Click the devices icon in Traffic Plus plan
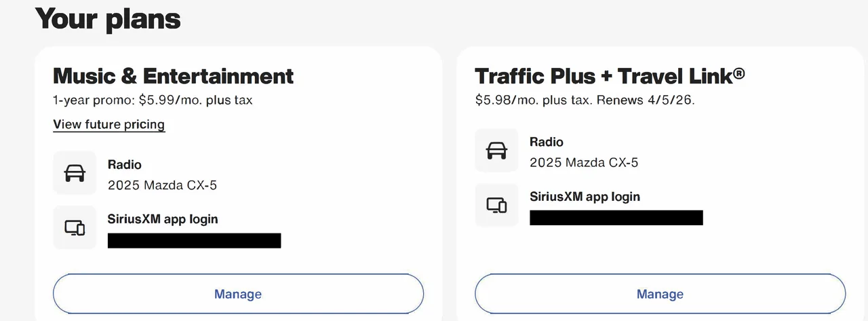868x321 pixels. click(x=496, y=205)
